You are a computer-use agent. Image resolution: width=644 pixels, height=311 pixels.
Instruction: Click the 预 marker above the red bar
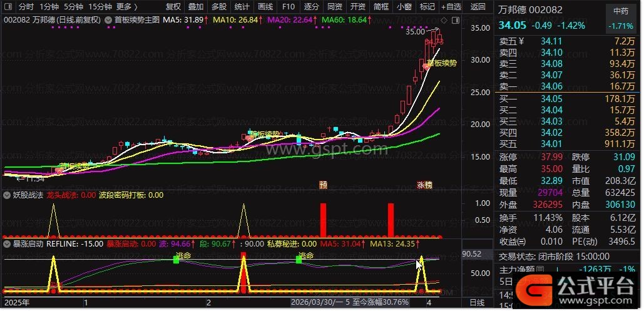tap(323, 185)
